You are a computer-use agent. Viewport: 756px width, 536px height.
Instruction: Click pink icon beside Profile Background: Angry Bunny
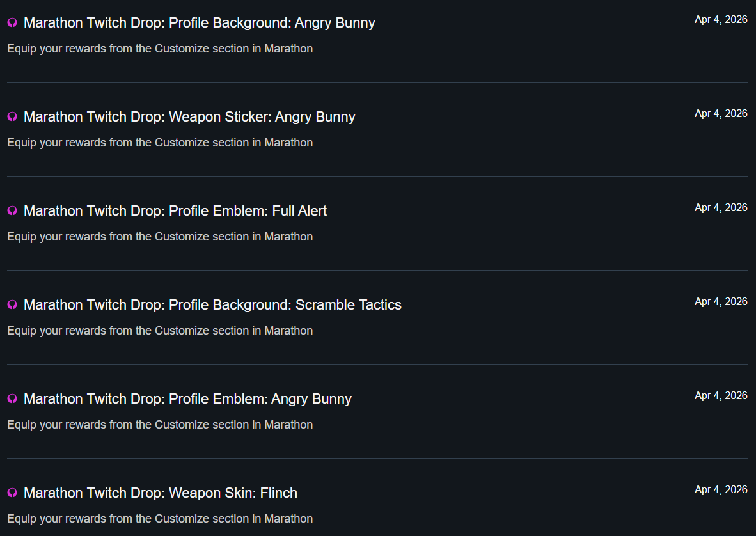coord(12,23)
